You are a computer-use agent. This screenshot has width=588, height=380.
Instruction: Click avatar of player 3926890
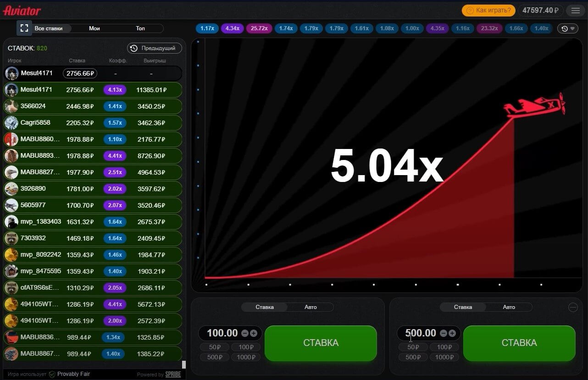tap(11, 189)
